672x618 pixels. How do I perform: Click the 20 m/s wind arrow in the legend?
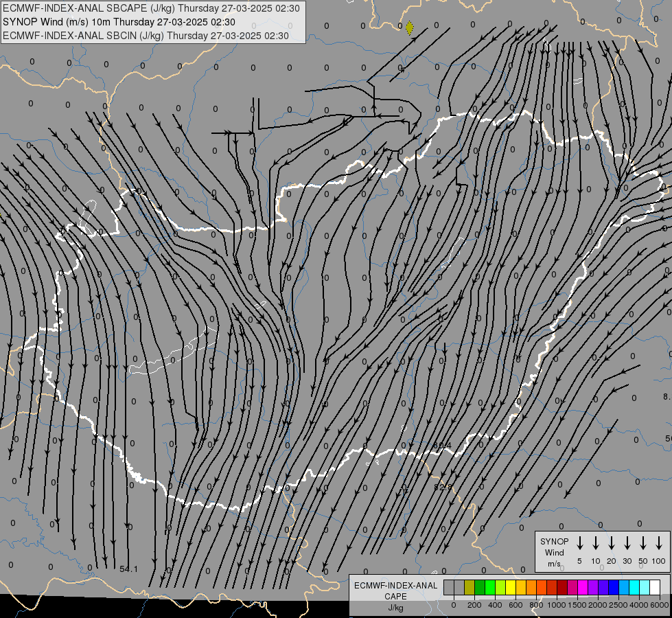tap(612, 542)
